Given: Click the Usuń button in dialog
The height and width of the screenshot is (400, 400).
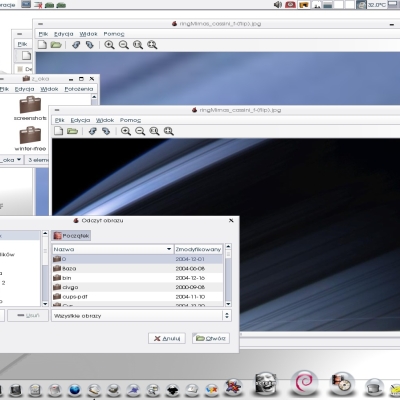Looking at the screenshot, I should [x=28, y=315].
